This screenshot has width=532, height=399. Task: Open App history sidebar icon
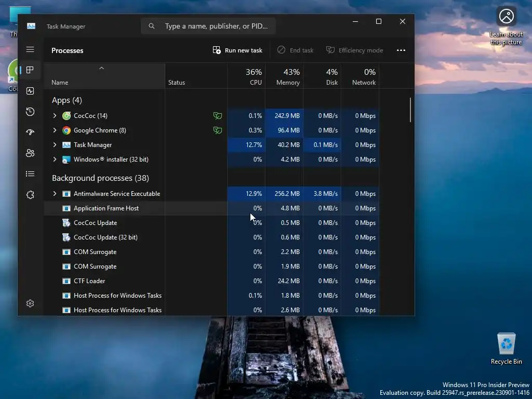30,112
